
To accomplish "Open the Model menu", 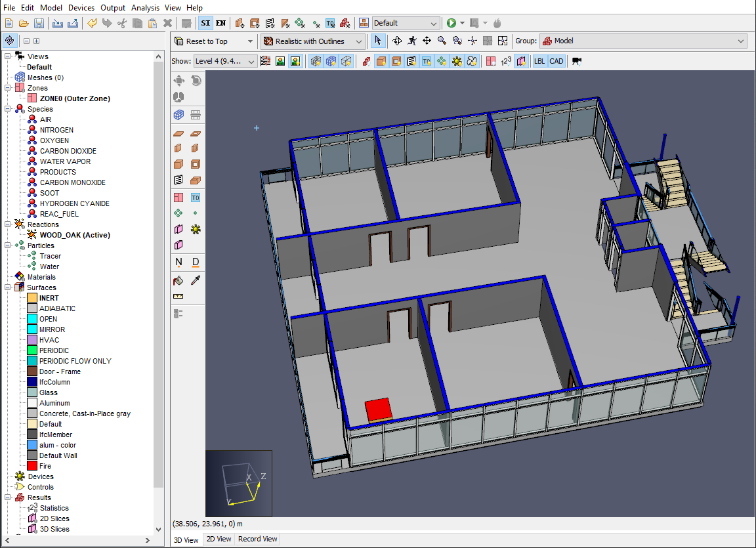I will (x=51, y=8).
